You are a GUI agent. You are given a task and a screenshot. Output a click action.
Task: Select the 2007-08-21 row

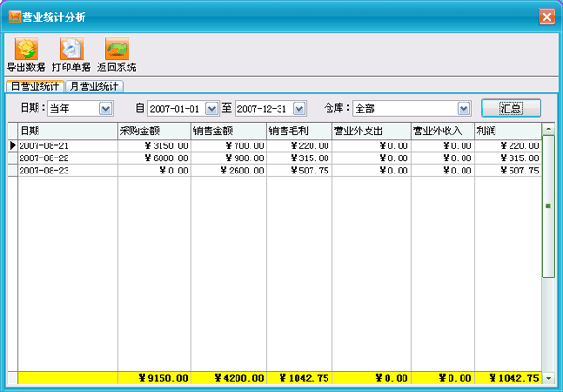[x=66, y=146]
